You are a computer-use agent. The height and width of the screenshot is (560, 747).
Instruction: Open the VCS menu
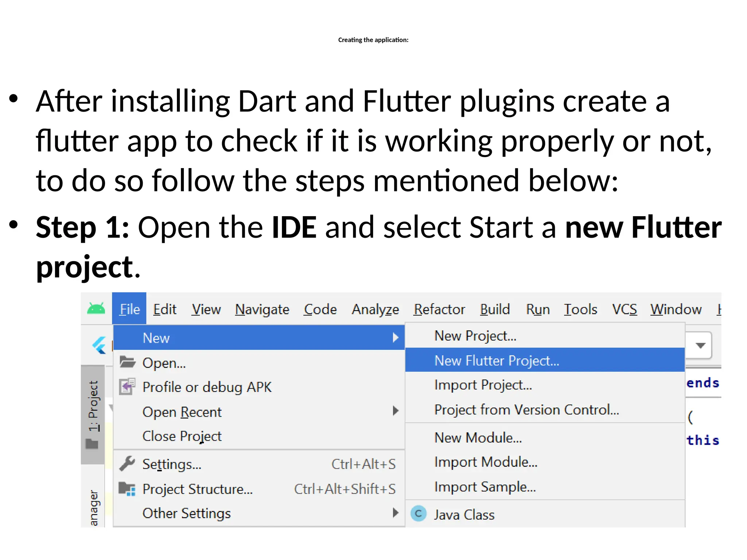[x=624, y=309]
